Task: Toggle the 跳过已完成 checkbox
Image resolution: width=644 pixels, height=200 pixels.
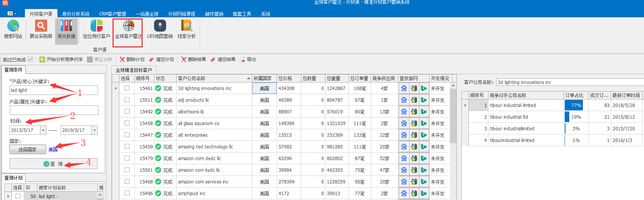Action: point(31,60)
